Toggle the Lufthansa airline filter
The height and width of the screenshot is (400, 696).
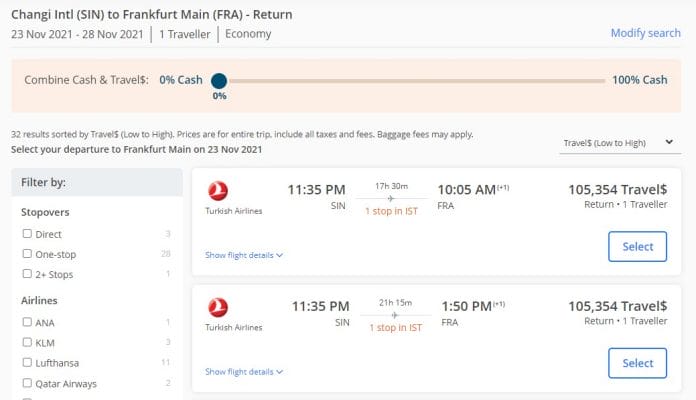[x=27, y=363]
